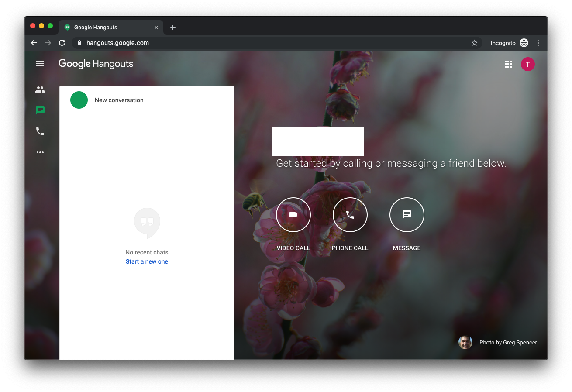Select the Google Hangouts browser tab
The width and height of the screenshot is (572, 392).
pos(111,28)
